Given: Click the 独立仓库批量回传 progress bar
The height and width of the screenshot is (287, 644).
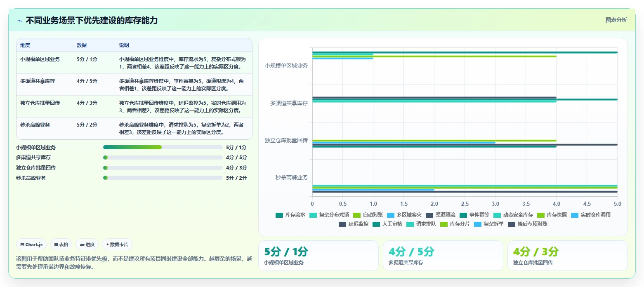Looking at the screenshot, I should (x=163, y=168).
